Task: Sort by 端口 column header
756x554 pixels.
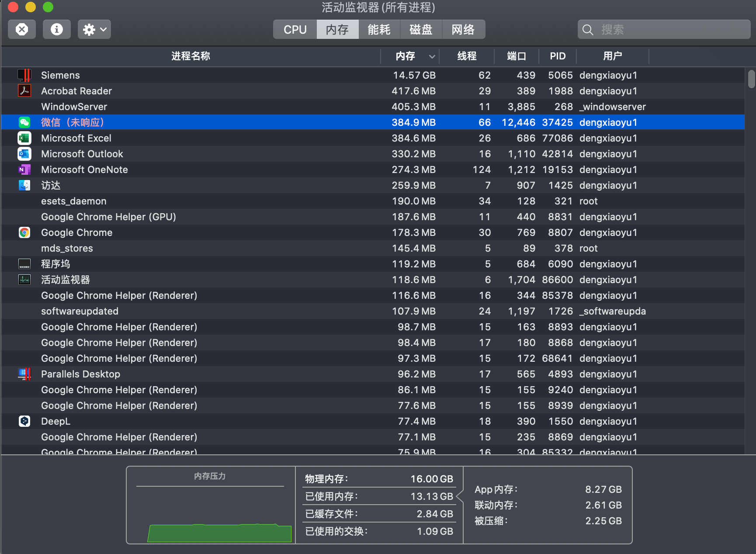Action: click(x=517, y=56)
